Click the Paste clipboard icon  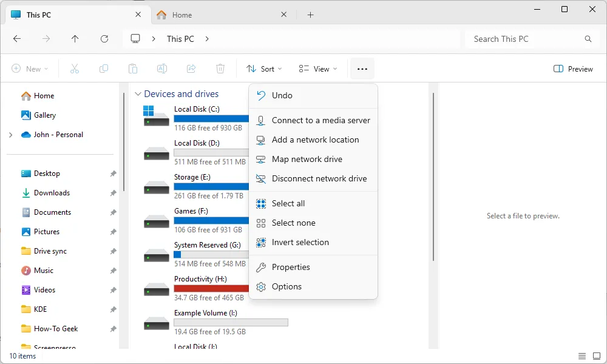pyautogui.click(x=133, y=69)
